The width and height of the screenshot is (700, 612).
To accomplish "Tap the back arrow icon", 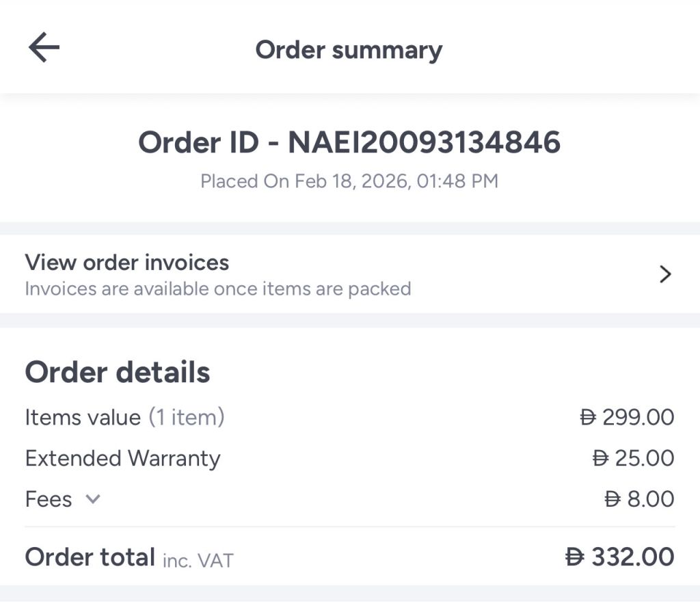I will pos(44,49).
